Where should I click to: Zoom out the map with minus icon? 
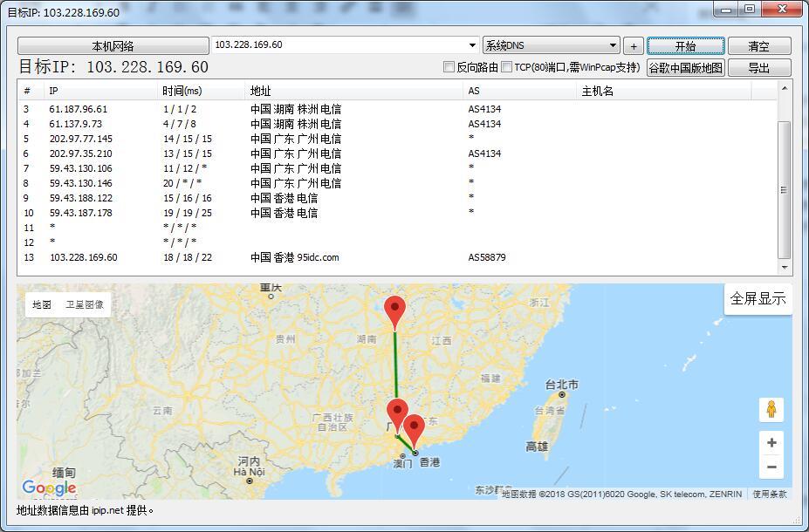(x=771, y=467)
